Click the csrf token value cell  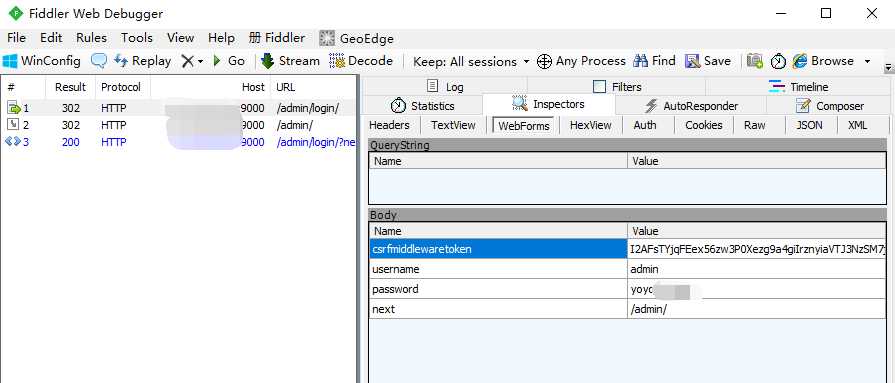point(756,249)
